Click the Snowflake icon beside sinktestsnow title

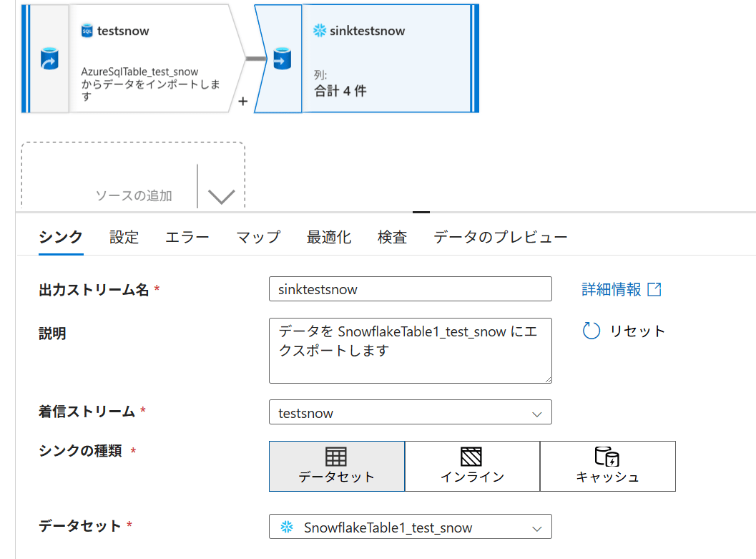click(319, 30)
